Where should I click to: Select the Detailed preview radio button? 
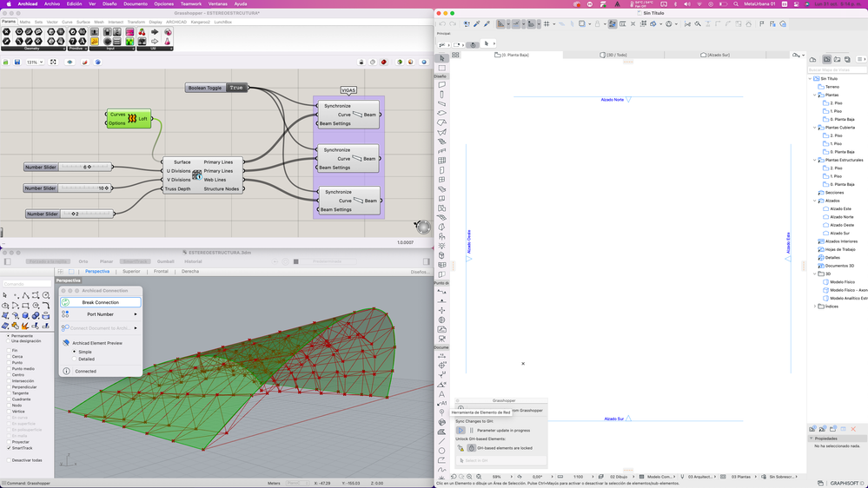[x=75, y=359]
